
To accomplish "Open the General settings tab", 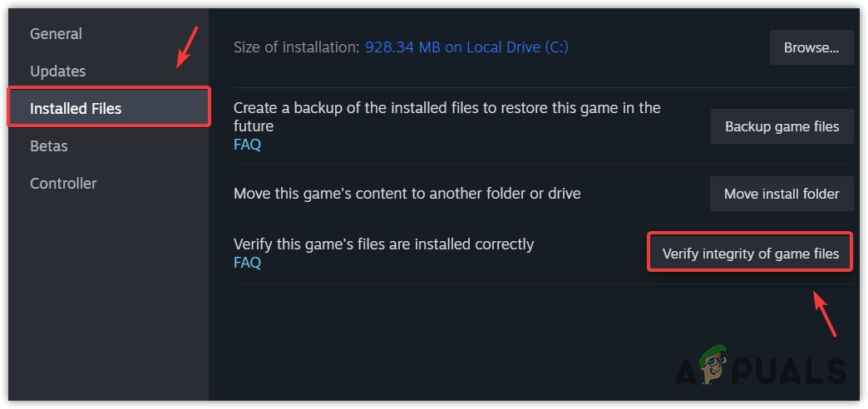I will coord(56,34).
